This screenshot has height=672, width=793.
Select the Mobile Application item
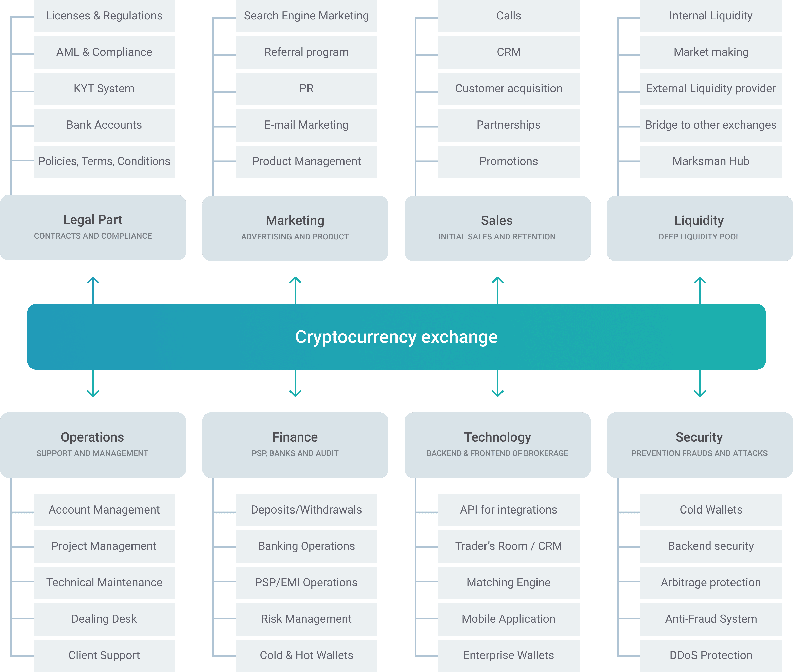coord(509,619)
